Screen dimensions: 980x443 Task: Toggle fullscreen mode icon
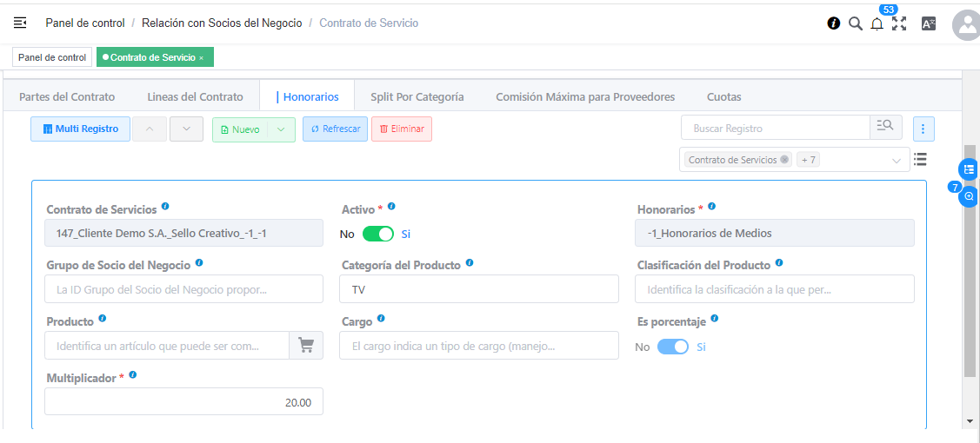899,23
